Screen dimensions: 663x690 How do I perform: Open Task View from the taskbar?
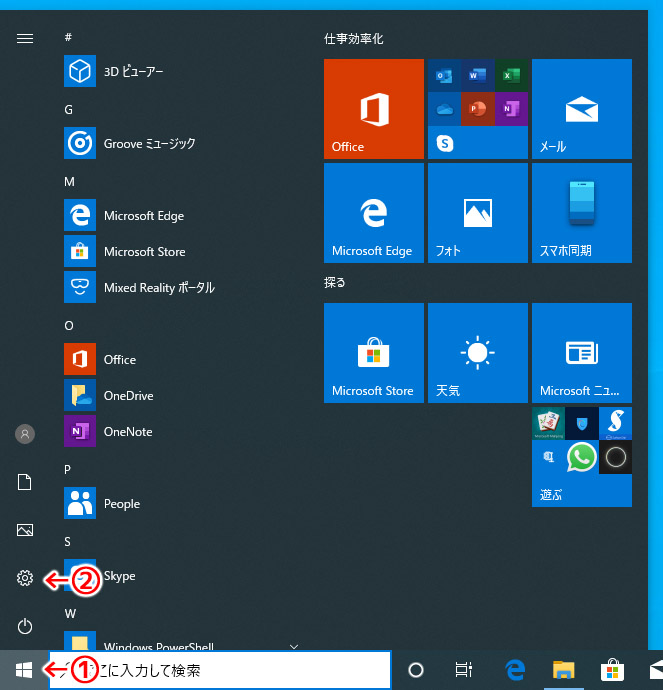click(x=464, y=670)
